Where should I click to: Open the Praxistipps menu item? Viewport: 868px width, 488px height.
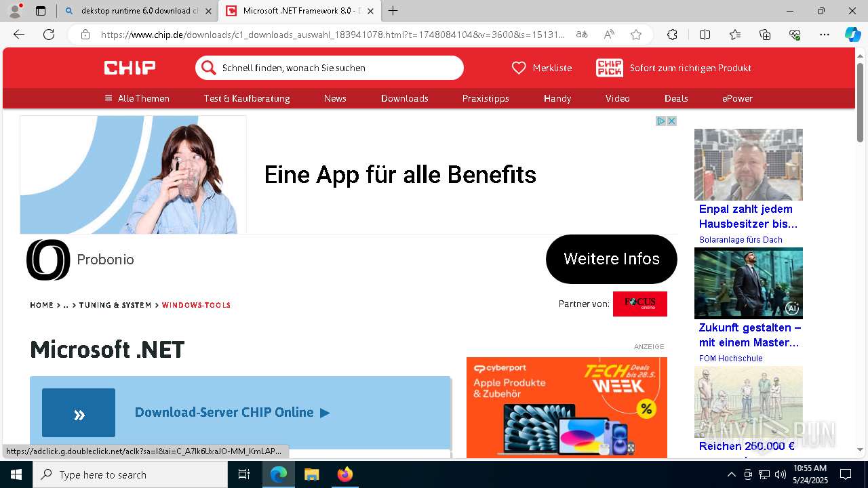point(486,98)
